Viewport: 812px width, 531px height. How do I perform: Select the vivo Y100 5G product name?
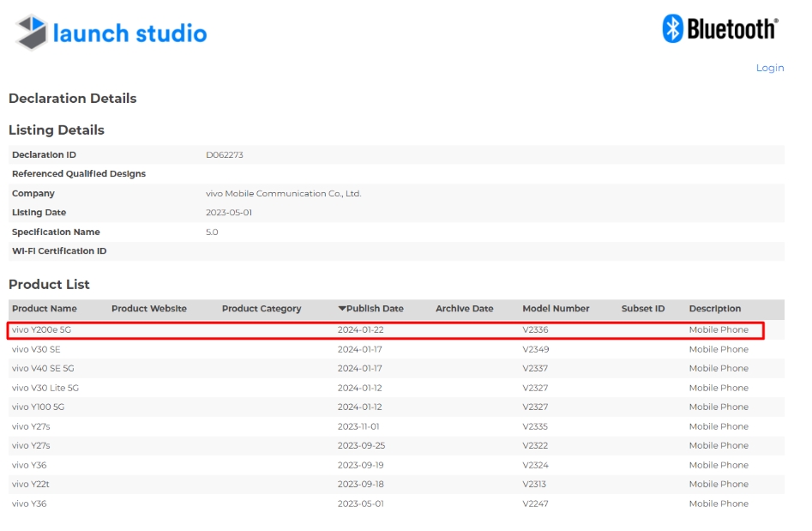point(39,407)
